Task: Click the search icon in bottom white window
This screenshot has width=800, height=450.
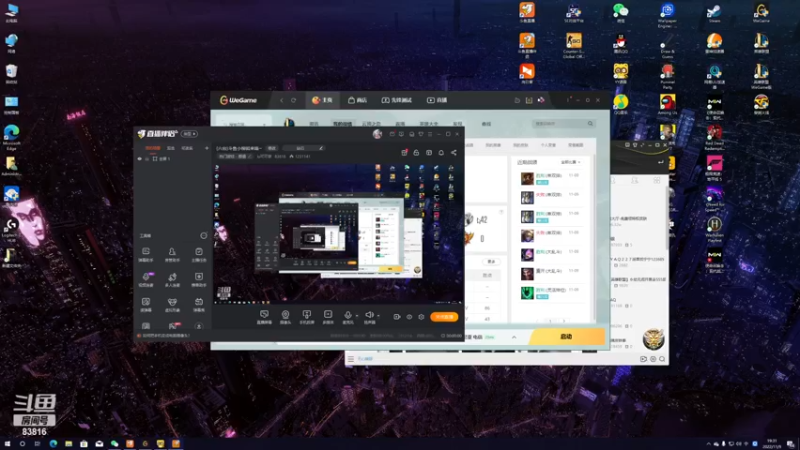Action: 662,359
